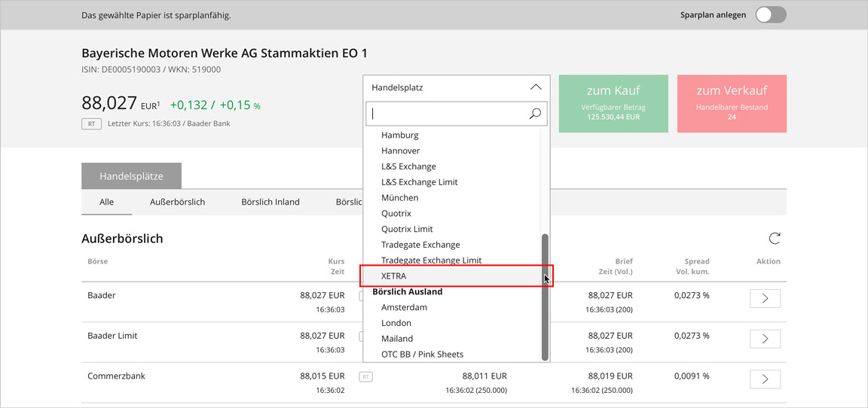Image resolution: width=868 pixels, height=408 pixels.
Task: Click the Spread column header
Action: (696, 261)
